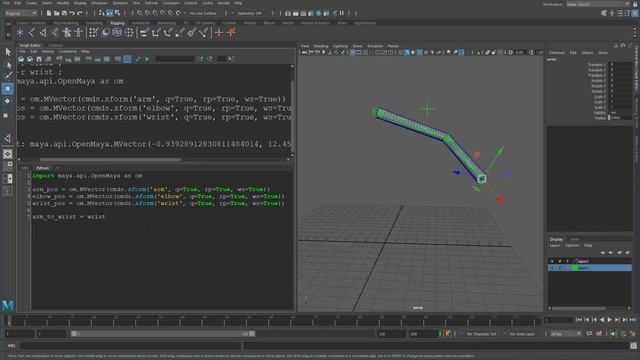
Task: Toggle visibility of selected green layer
Action: tap(552, 268)
